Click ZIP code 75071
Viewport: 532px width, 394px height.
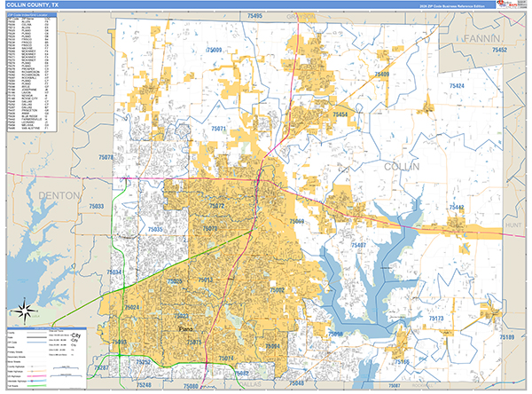(218, 129)
